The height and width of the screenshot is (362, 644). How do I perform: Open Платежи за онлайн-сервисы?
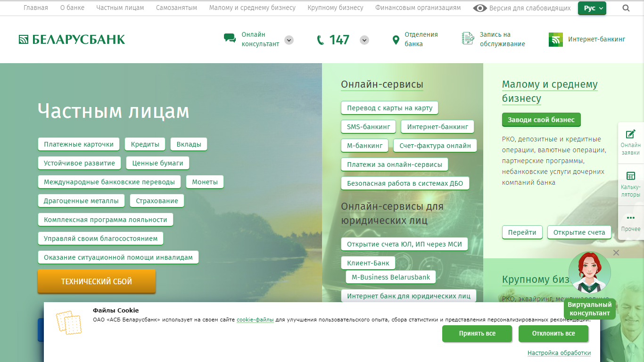tap(395, 165)
